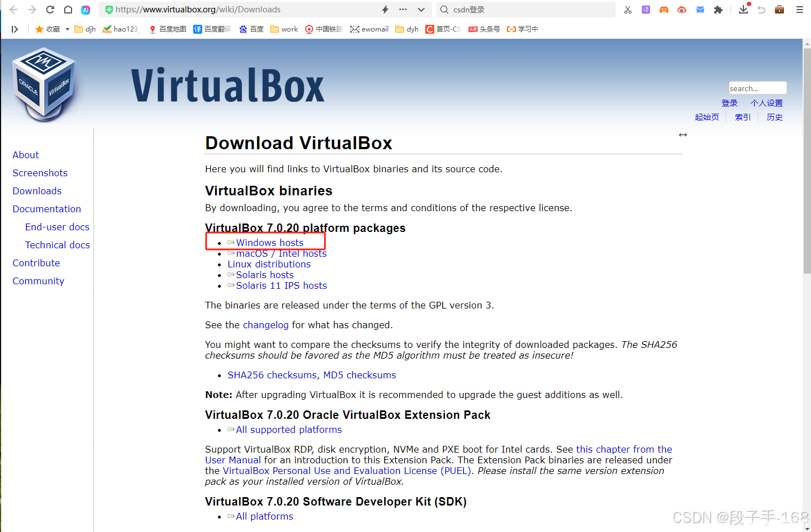The image size is (811, 532).
Task: Open the three-dot address bar menu
Action: (403, 10)
